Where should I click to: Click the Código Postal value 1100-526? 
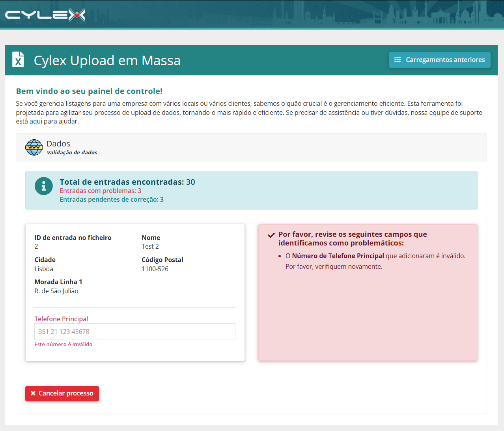click(155, 269)
